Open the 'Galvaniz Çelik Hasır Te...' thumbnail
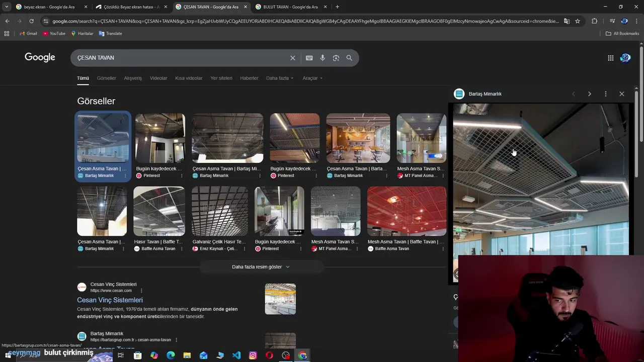 (219, 211)
